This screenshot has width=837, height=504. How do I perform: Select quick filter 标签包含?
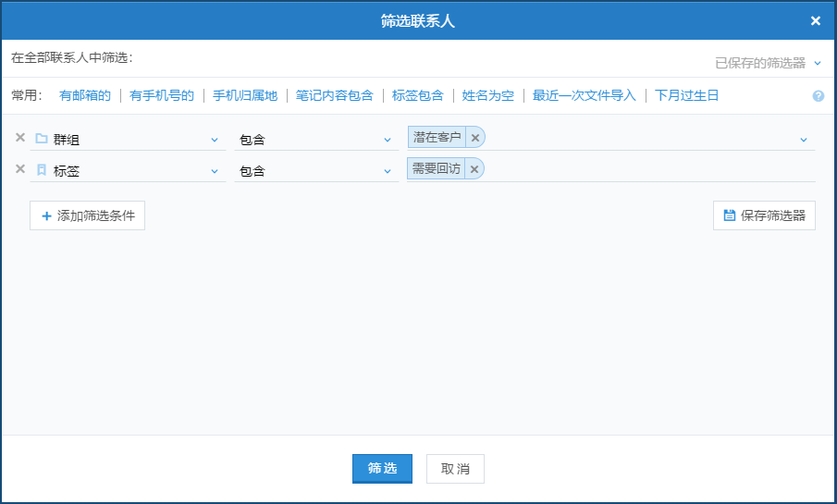click(x=417, y=95)
